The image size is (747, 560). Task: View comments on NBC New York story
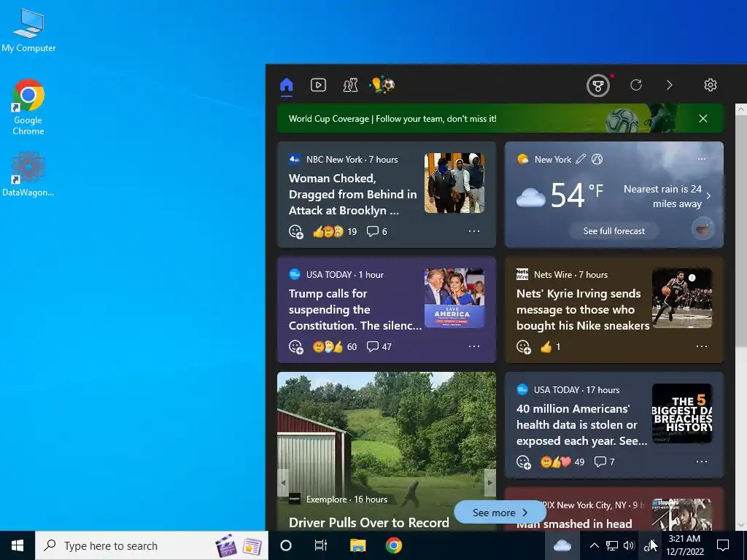click(377, 231)
